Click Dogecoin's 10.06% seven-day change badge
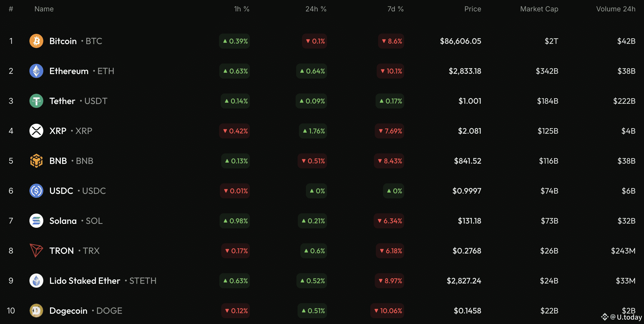The width and height of the screenshot is (644, 324). click(387, 311)
